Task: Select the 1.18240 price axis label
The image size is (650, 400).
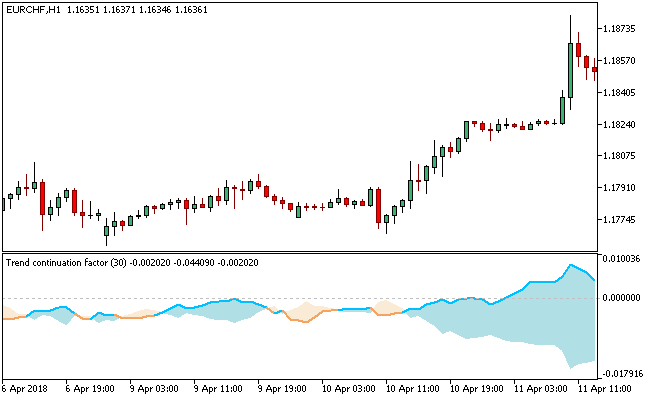Action: (x=622, y=125)
